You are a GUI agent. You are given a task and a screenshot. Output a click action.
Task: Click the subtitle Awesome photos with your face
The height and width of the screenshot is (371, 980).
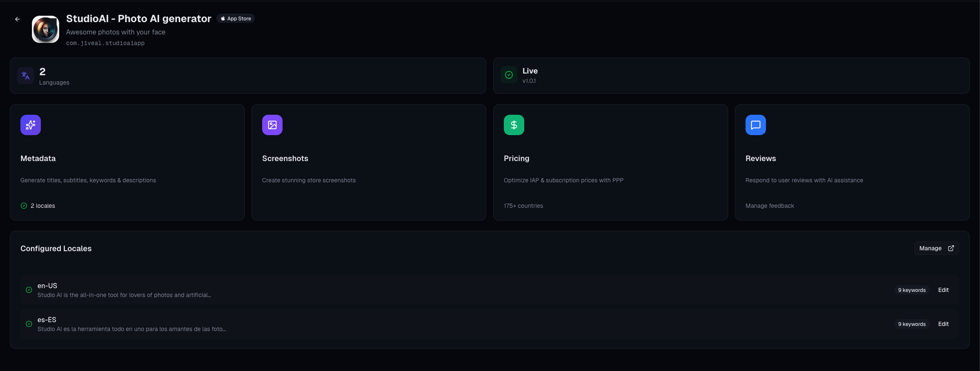click(x=115, y=32)
